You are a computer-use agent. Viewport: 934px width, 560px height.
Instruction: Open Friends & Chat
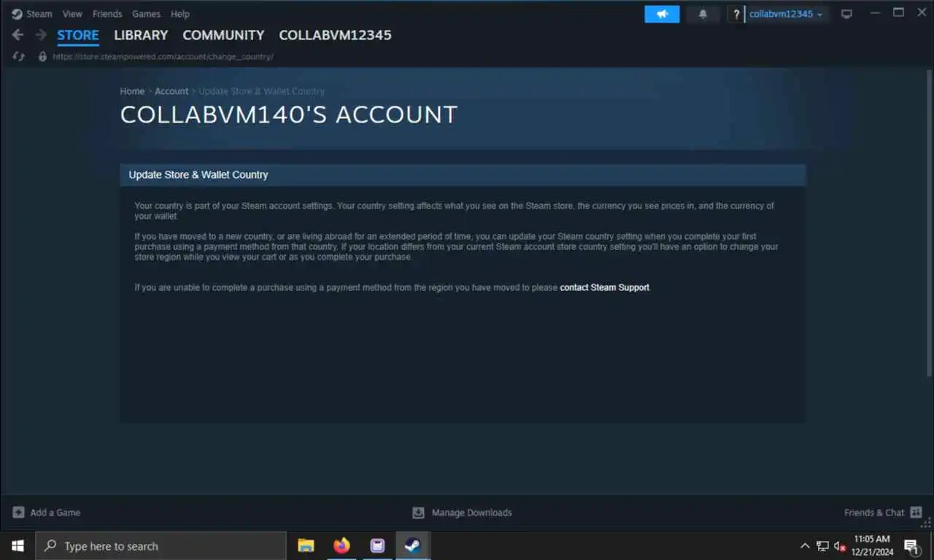(x=874, y=513)
